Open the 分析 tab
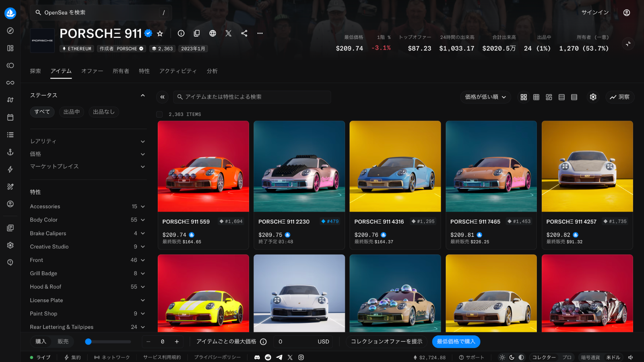 click(x=212, y=71)
